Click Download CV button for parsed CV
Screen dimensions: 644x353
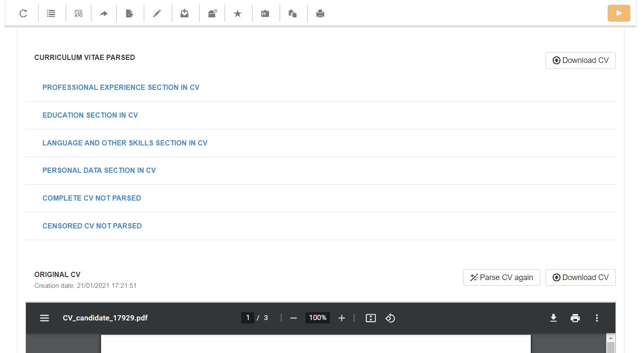tap(580, 60)
